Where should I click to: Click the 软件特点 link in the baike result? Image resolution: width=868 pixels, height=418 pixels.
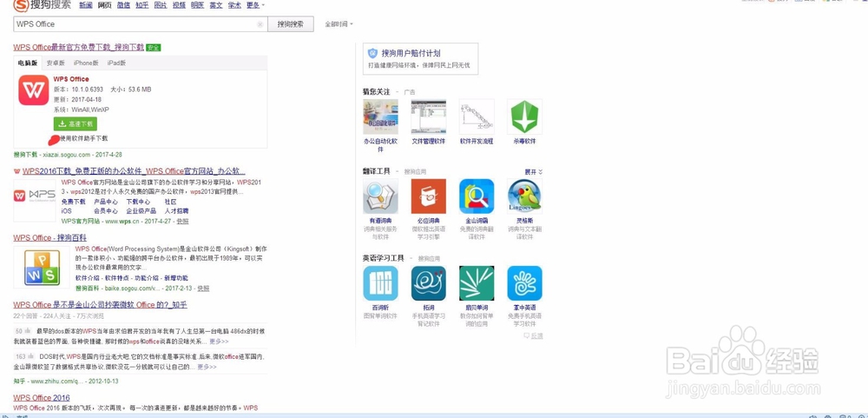click(x=117, y=278)
